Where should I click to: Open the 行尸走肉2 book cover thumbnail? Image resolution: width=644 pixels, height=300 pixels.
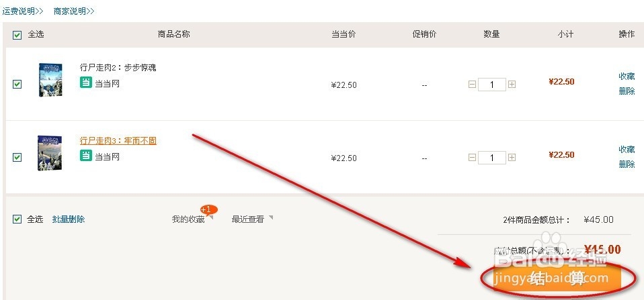[50, 80]
